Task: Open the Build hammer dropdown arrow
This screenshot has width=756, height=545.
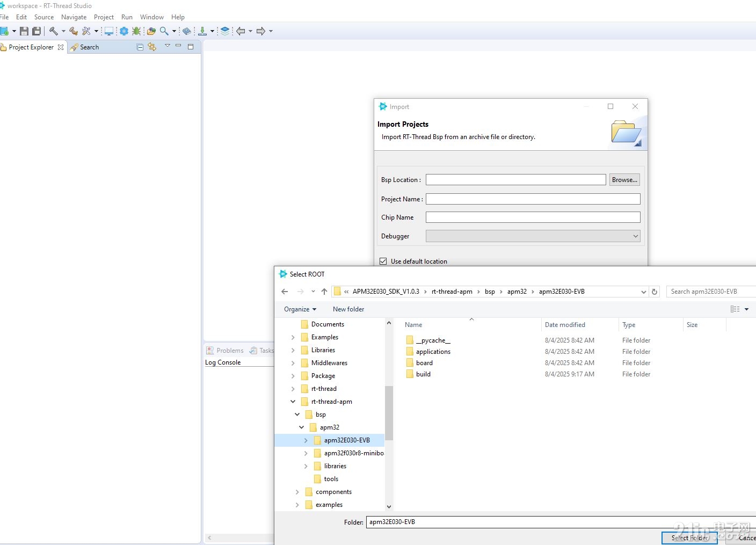Action: point(63,31)
